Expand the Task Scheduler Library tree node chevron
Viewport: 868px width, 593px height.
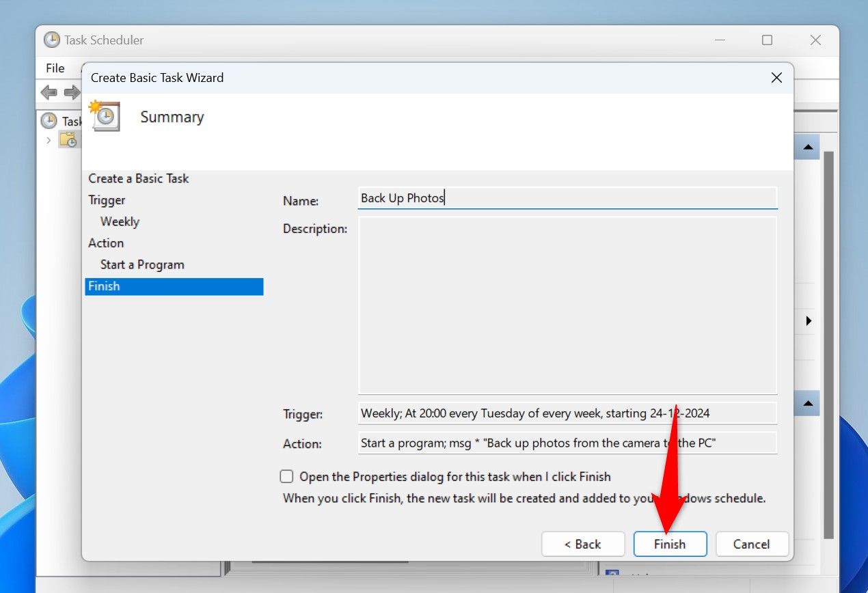[49, 140]
